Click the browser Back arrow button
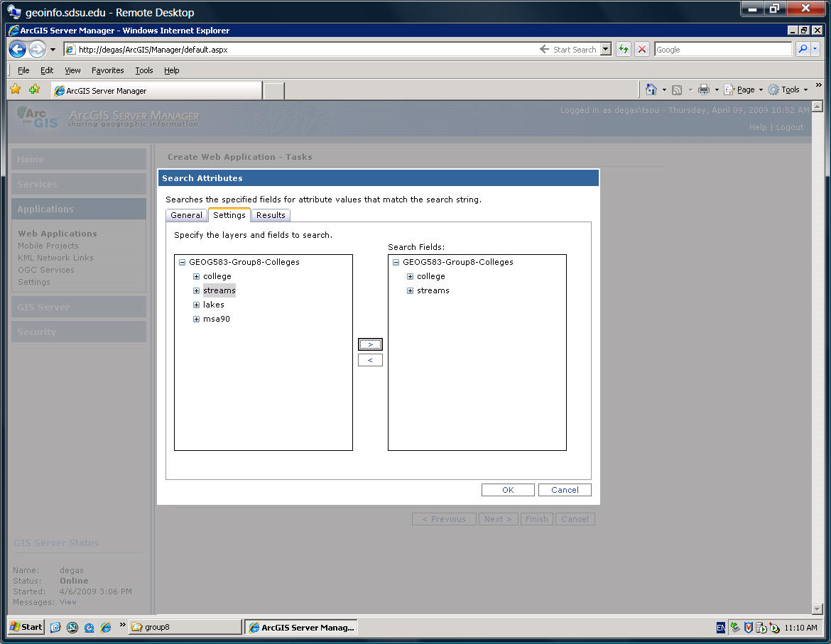Screen dimensions: 831x644 tap(18, 49)
